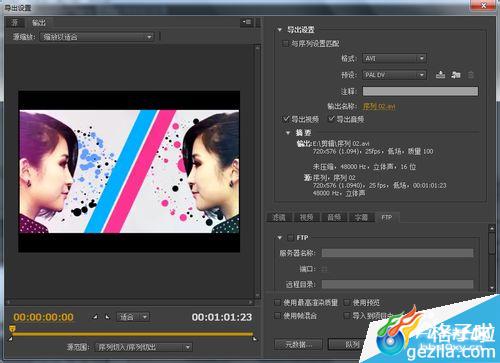Check 使用帧混合 option
Viewport: 500px width, 363px height.
[277, 315]
